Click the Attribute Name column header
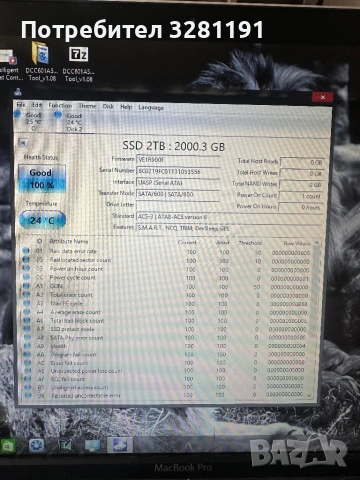This screenshot has width=360, height=480. (69, 241)
